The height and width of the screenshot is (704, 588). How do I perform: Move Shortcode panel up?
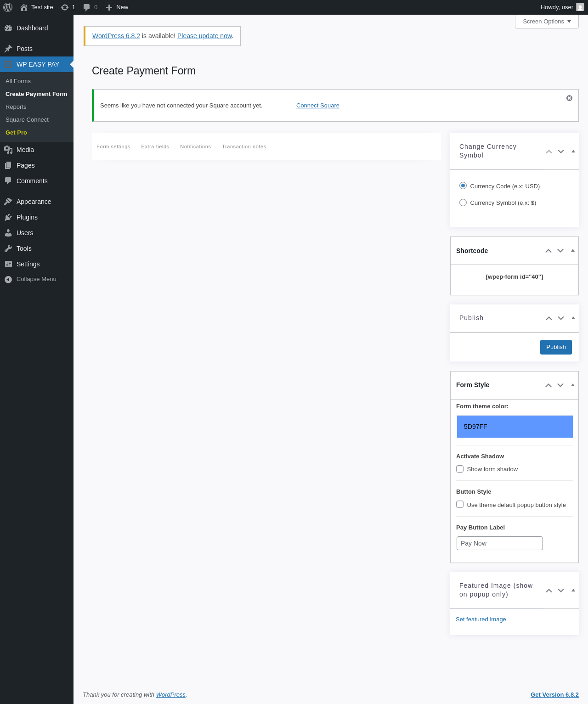[x=548, y=251]
